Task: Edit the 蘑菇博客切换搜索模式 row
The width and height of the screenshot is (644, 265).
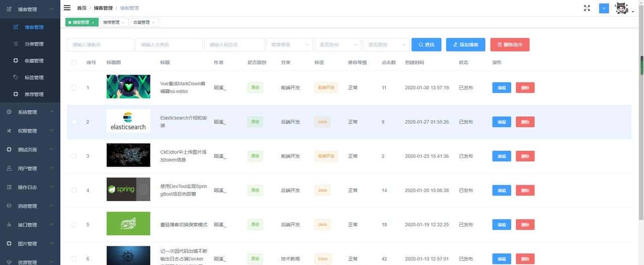Action: (x=502, y=225)
